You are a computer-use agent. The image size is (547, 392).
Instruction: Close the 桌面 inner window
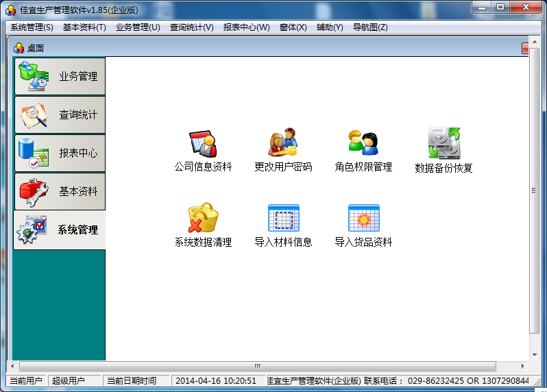(x=525, y=48)
